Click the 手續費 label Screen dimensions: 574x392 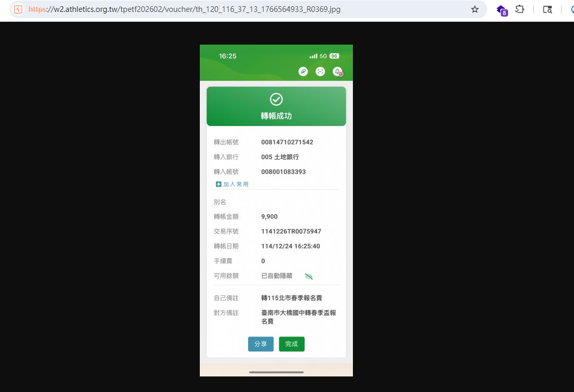tap(223, 261)
